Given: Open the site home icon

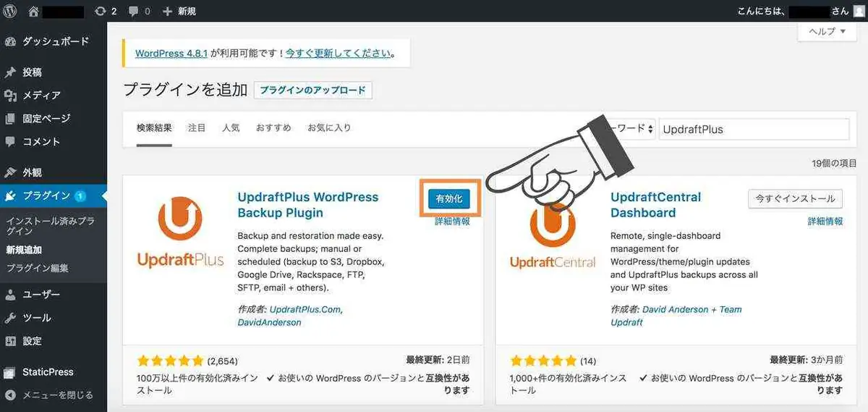Looking at the screenshot, I should (33, 11).
